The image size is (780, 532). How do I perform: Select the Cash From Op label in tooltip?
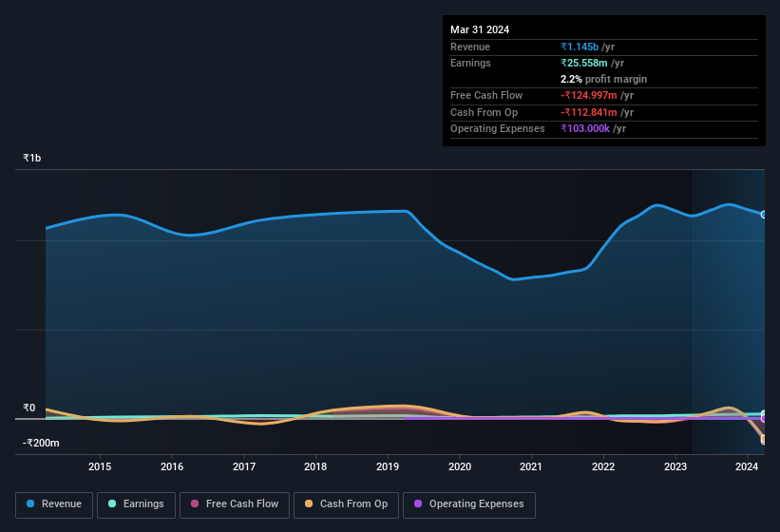[484, 112]
